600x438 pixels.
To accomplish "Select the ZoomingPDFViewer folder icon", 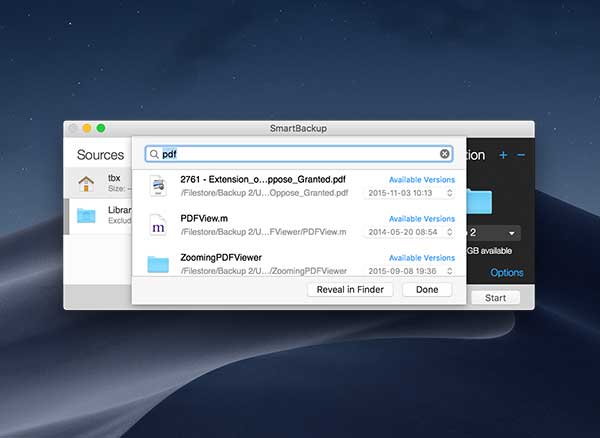I will click(x=158, y=264).
